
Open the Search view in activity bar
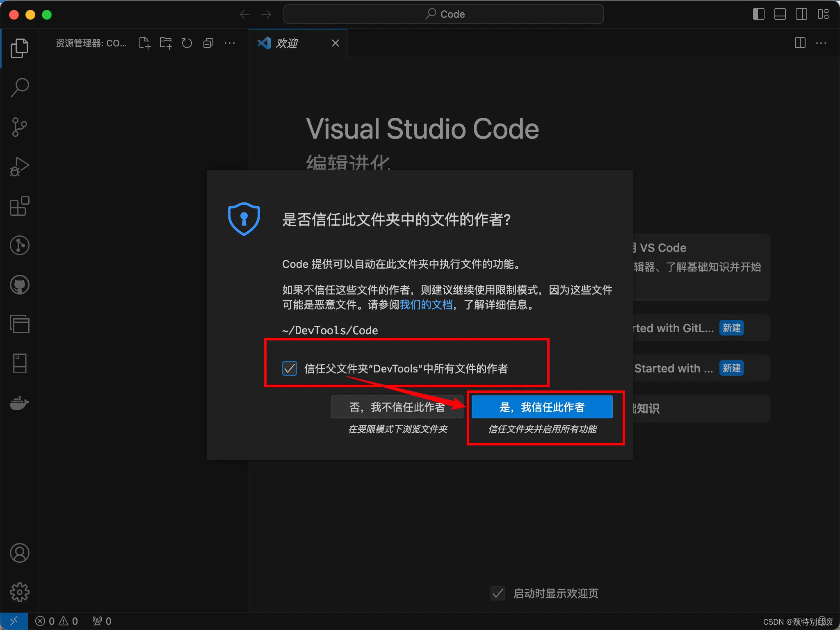pos(19,88)
